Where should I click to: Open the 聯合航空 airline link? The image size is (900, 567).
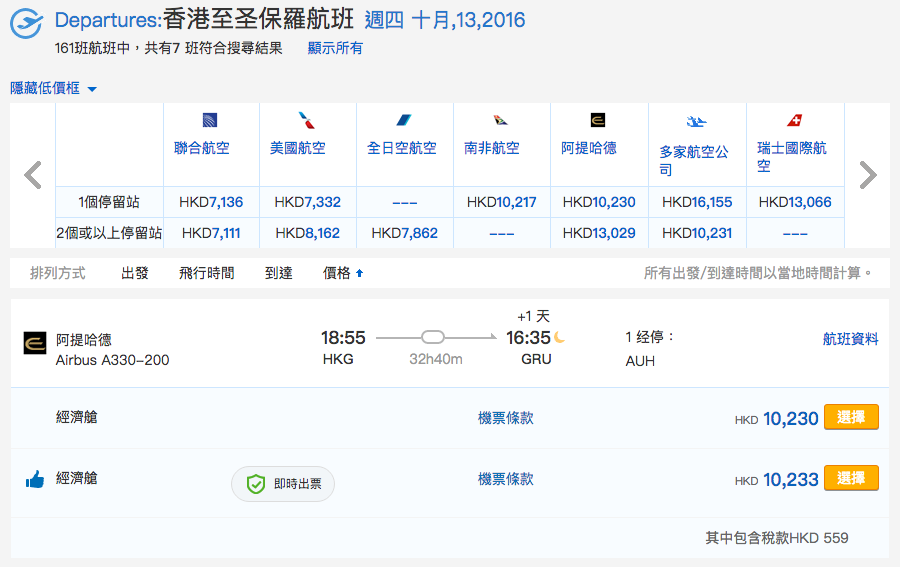point(201,148)
